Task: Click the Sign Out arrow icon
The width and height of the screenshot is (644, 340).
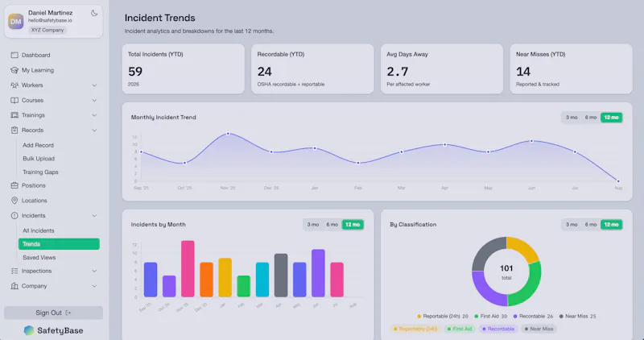Action: click(68, 313)
